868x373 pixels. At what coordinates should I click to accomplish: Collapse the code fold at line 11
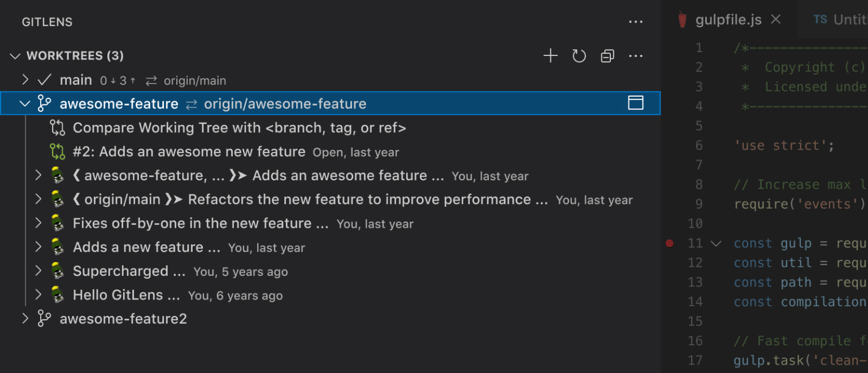pyautogui.click(x=715, y=243)
